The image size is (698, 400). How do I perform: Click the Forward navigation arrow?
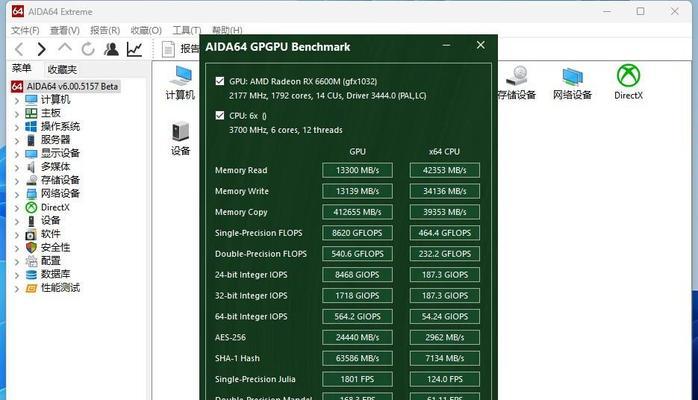[x=42, y=49]
